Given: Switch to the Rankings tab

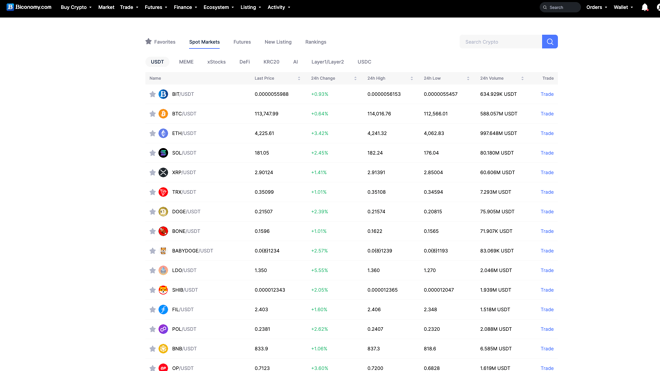Looking at the screenshot, I should click(x=316, y=42).
